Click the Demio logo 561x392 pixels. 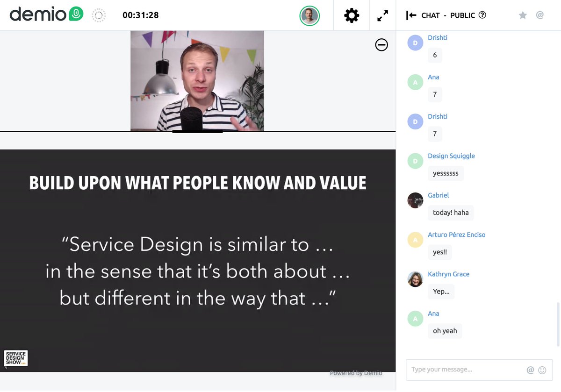[x=46, y=15]
